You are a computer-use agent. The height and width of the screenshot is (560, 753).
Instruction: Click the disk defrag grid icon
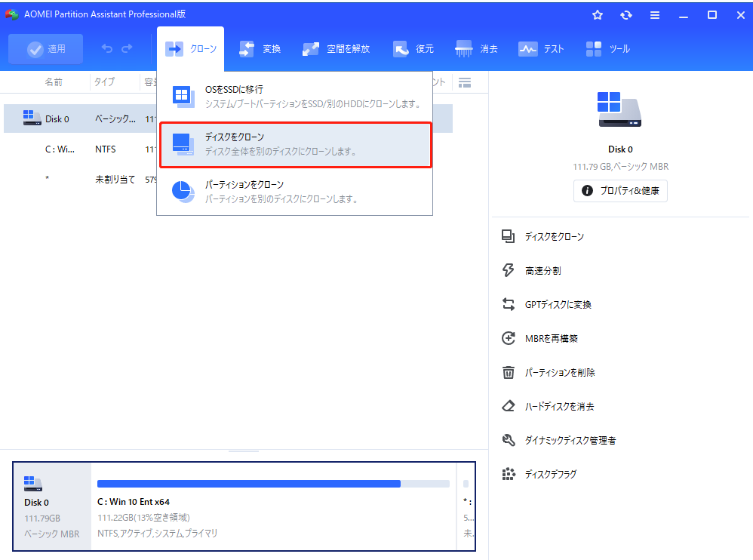[508, 474]
